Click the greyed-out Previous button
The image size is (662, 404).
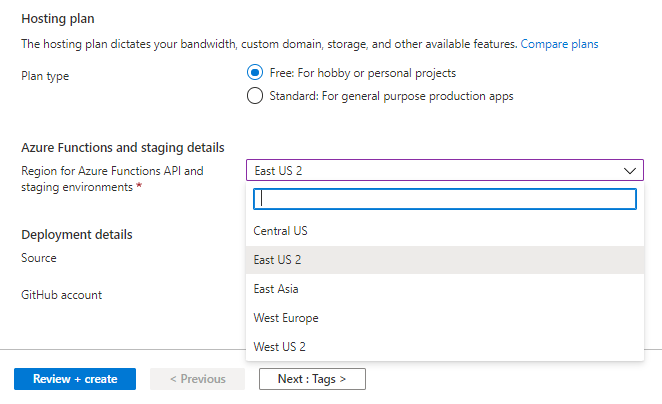196,379
